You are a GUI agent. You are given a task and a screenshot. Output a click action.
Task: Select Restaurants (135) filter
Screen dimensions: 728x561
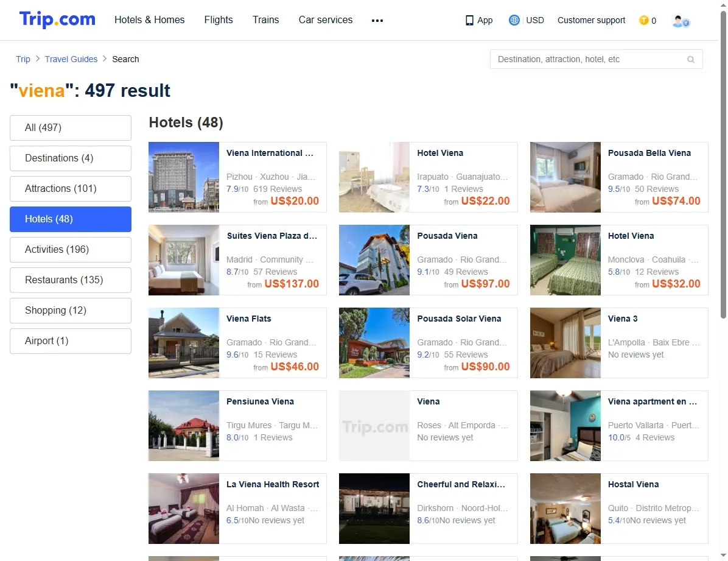point(71,280)
